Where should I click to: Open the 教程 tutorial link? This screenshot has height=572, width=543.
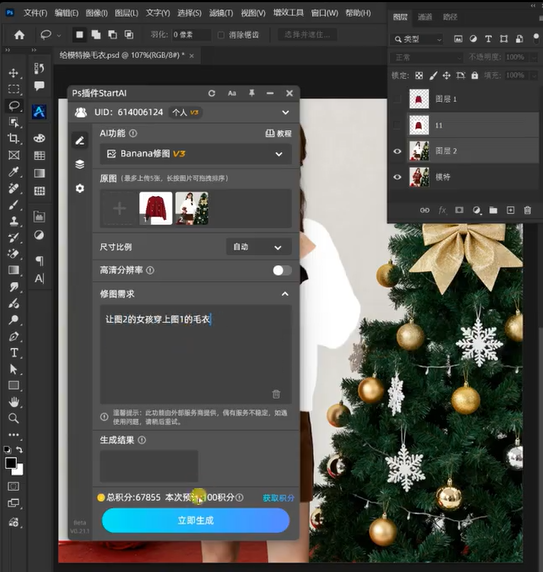279,134
